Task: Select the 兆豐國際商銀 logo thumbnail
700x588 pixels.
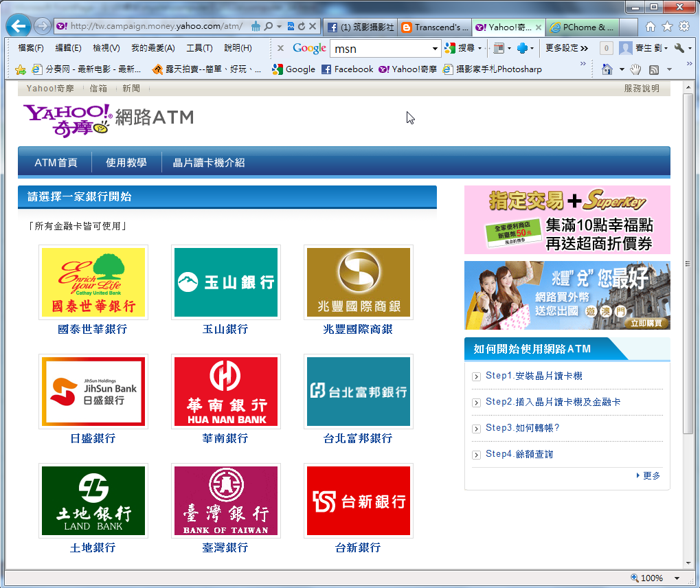Action: click(x=359, y=282)
